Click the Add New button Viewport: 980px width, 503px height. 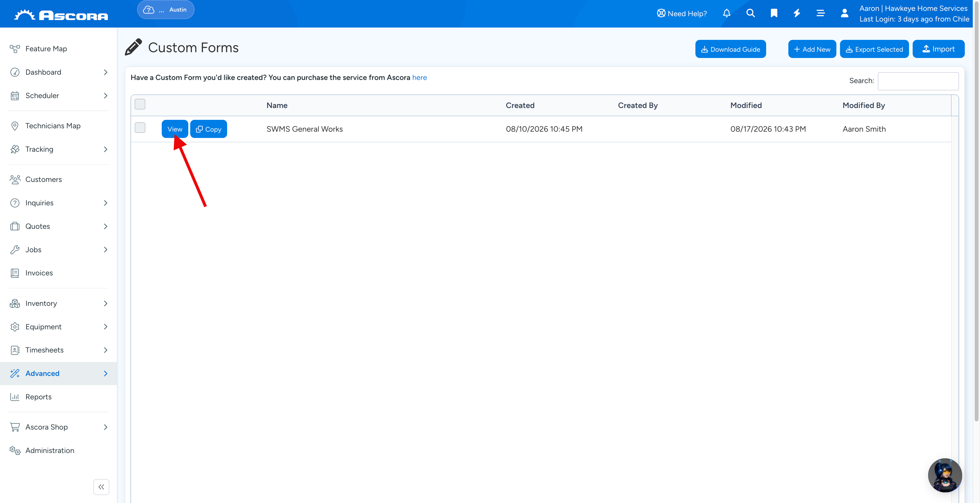click(812, 49)
